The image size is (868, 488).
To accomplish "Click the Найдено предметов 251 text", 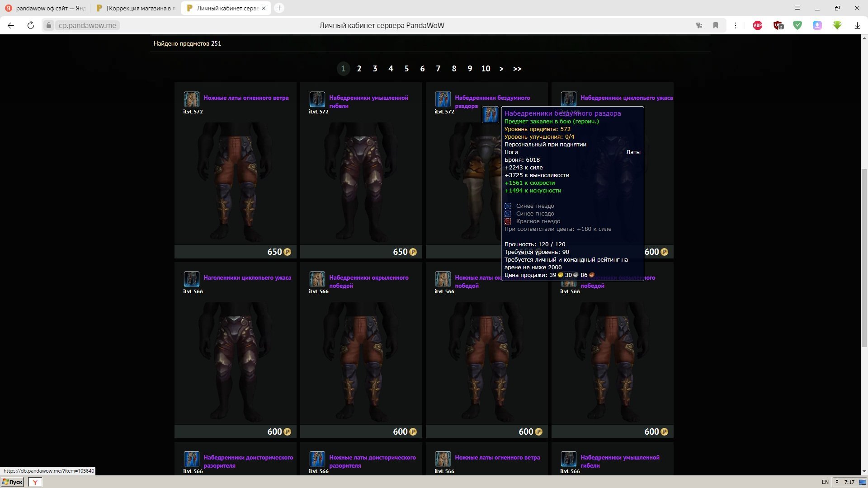I will (x=187, y=43).
